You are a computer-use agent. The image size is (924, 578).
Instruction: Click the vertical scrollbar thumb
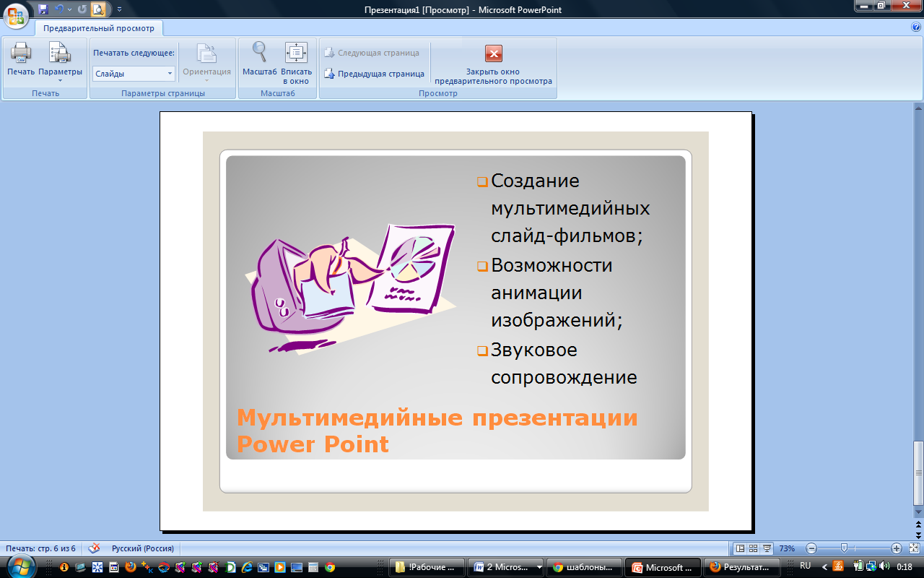click(918, 473)
